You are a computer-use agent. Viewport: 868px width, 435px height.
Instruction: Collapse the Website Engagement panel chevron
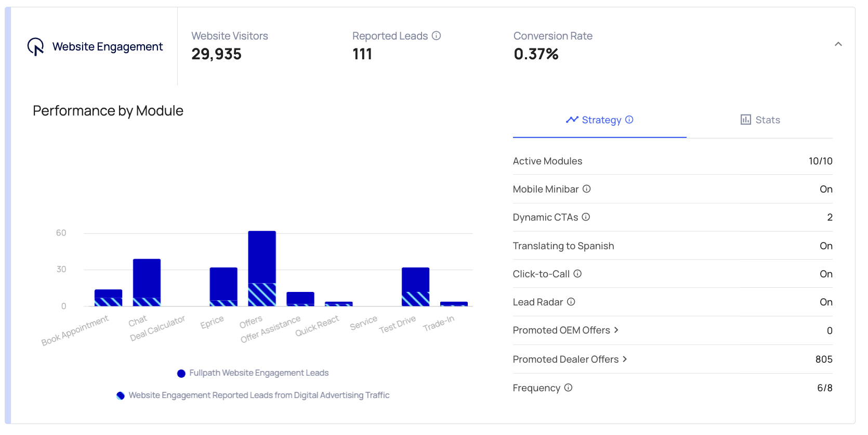pos(838,44)
